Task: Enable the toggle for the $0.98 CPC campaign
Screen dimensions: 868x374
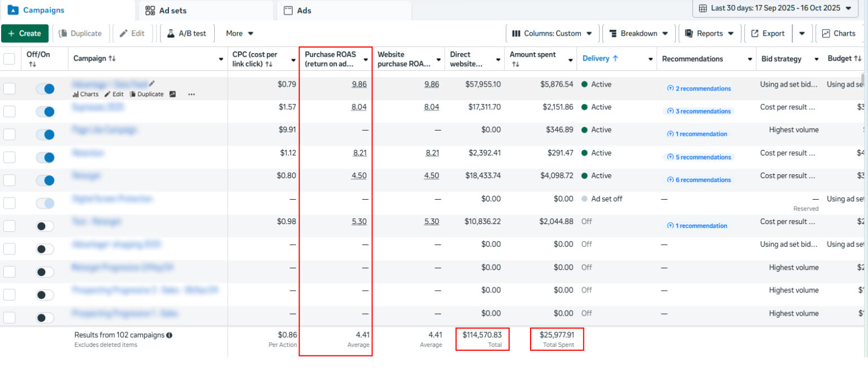Action: pos(45,226)
